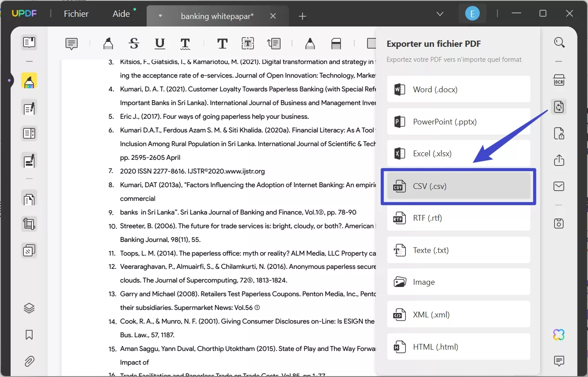Screen dimensions: 588x377
Task: Select the Text tool in the toolbar
Action: point(222,43)
